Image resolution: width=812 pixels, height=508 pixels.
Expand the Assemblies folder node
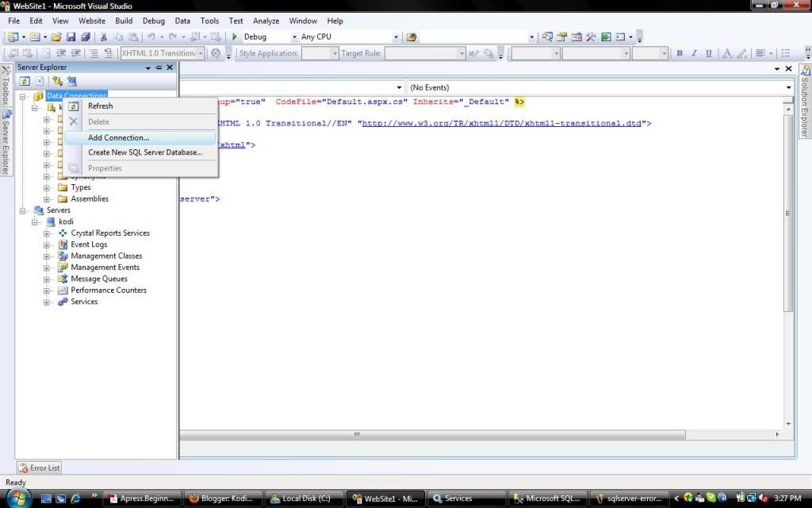(x=47, y=199)
